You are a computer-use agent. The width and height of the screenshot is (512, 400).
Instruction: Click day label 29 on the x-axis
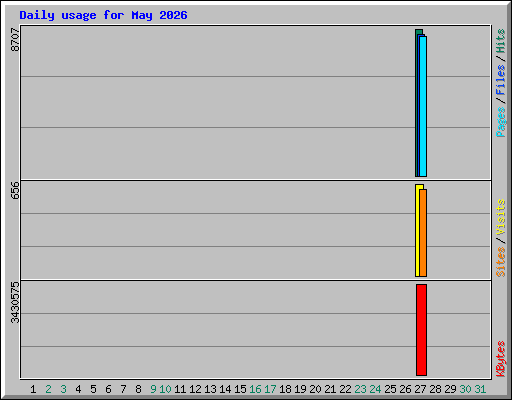pyautogui.click(x=450, y=389)
